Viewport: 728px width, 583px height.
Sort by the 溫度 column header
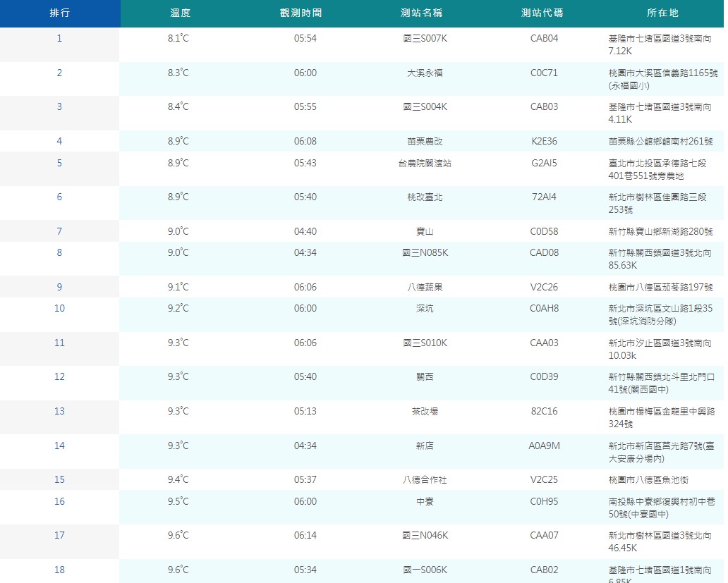point(180,13)
